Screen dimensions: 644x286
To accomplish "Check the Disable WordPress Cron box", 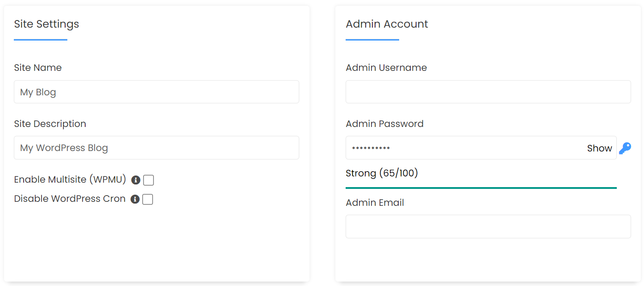I will [x=148, y=199].
